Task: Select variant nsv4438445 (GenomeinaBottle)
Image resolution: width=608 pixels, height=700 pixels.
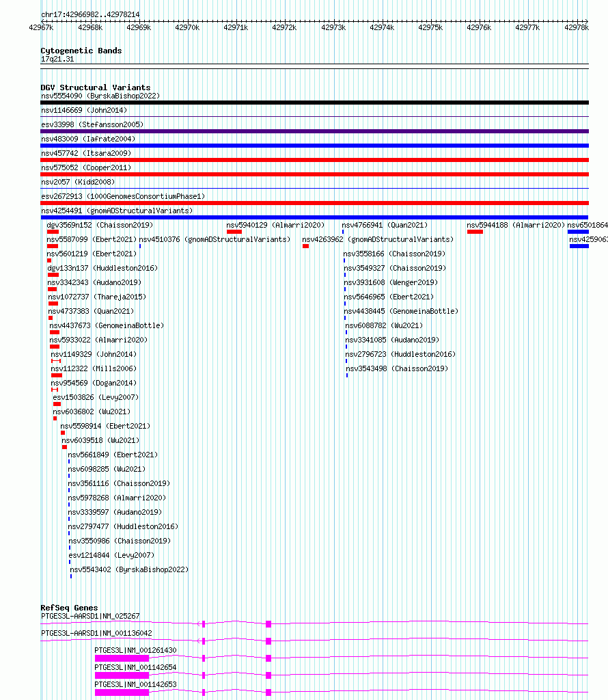Action: point(401,311)
